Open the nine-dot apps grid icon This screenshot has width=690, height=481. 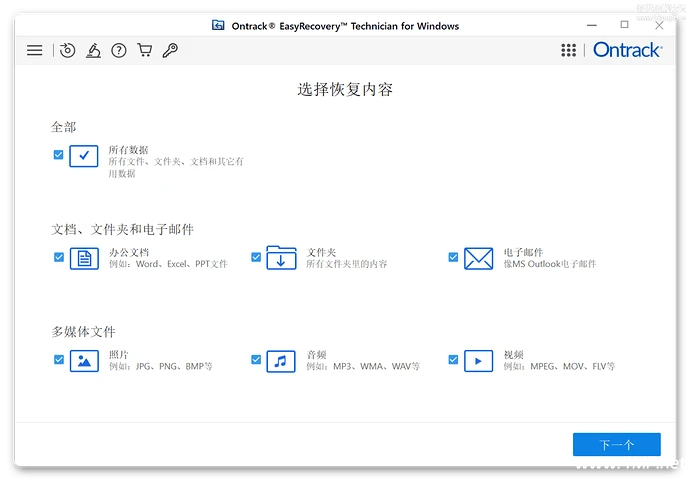click(569, 50)
